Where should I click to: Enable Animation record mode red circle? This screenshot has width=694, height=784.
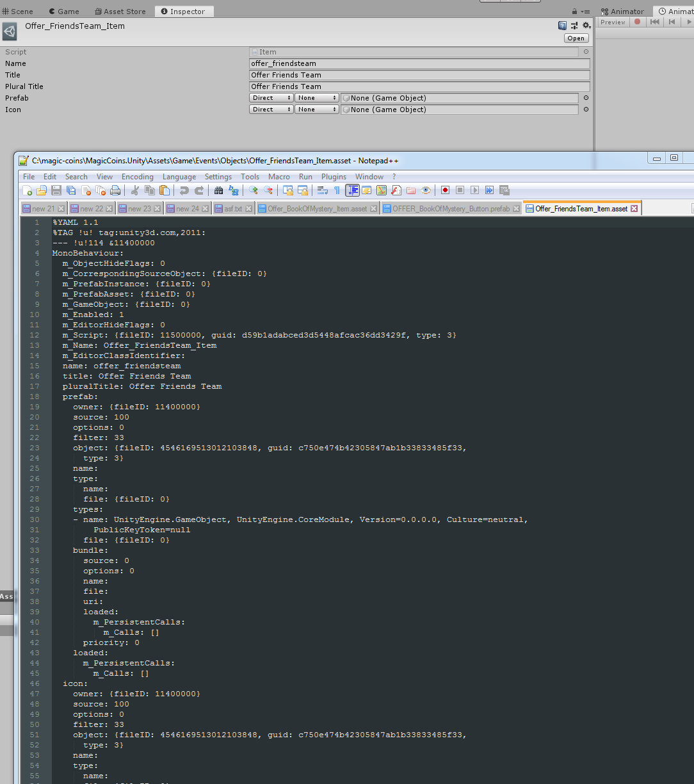[637, 22]
